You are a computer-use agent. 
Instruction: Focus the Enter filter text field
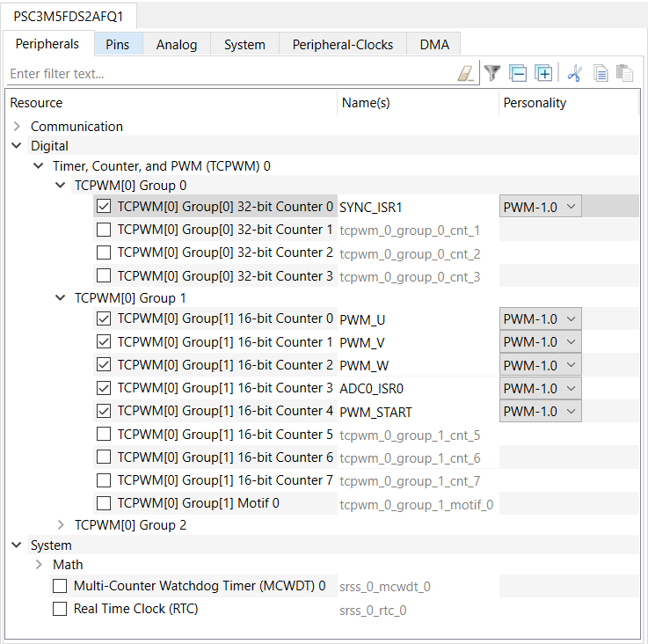click(x=231, y=74)
